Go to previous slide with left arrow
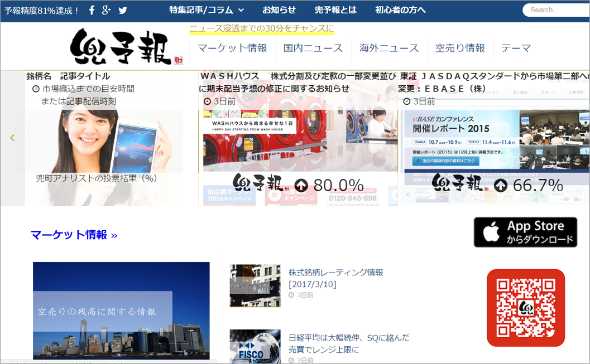The width and height of the screenshot is (590, 364). tap(12, 137)
